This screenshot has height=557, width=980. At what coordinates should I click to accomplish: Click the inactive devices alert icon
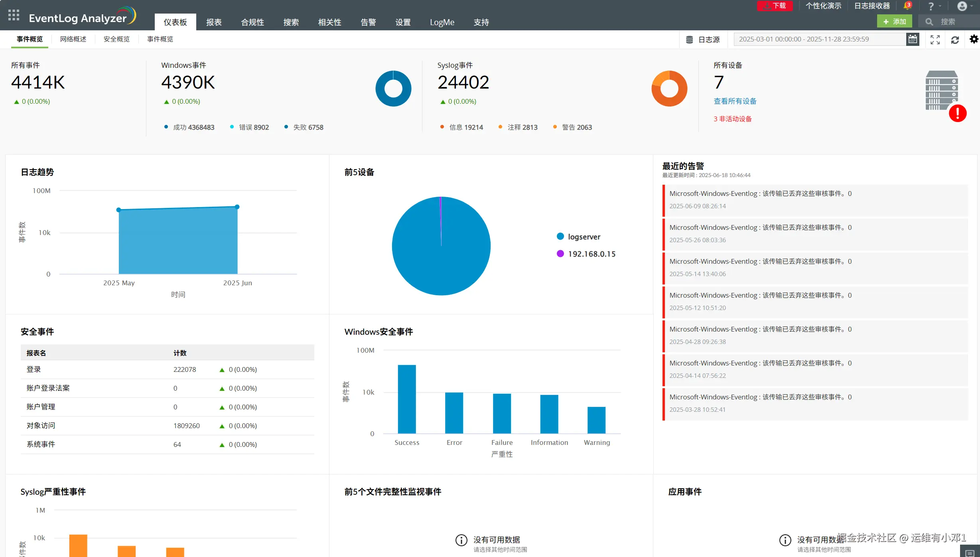tap(957, 113)
